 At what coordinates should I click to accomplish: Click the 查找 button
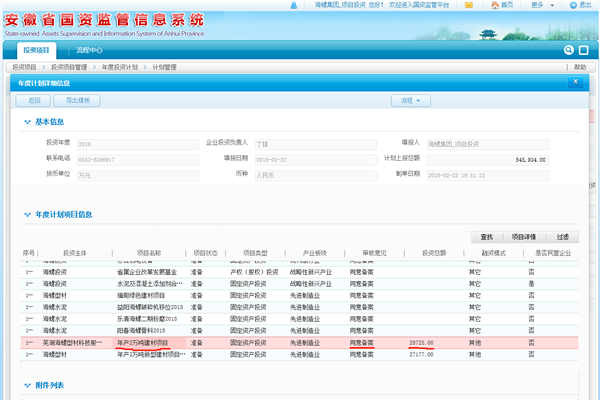[x=486, y=237]
